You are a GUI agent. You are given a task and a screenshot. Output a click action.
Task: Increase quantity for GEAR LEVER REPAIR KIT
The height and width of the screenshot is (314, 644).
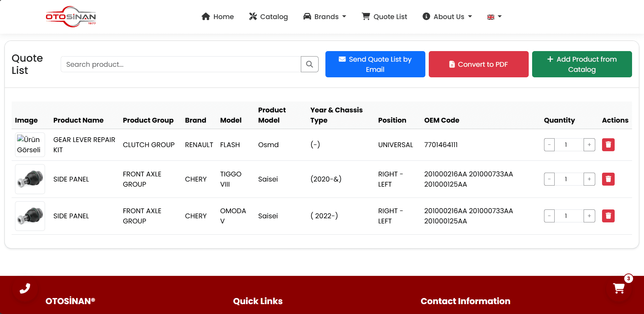(589, 145)
